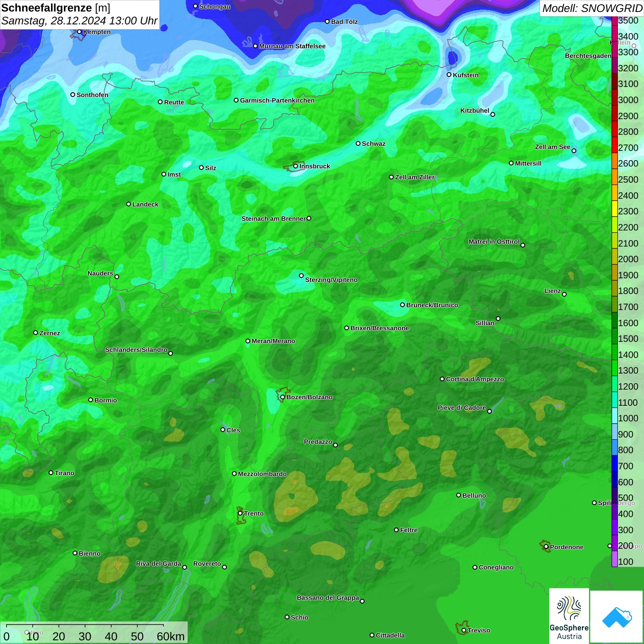Click the 'Bassano del Grappa' label
The height and width of the screenshot is (644, 644).
(x=328, y=598)
